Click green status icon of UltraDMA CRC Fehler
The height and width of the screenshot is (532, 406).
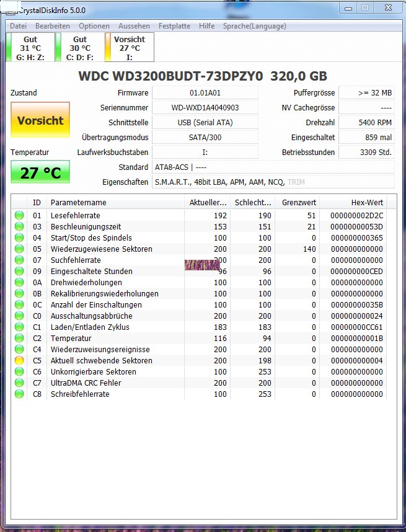point(19,383)
